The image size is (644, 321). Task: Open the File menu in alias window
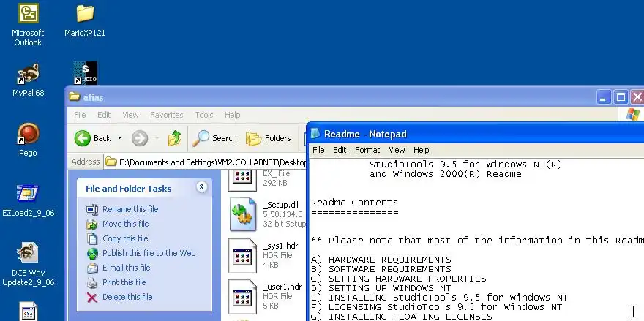pyautogui.click(x=80, y=115)
